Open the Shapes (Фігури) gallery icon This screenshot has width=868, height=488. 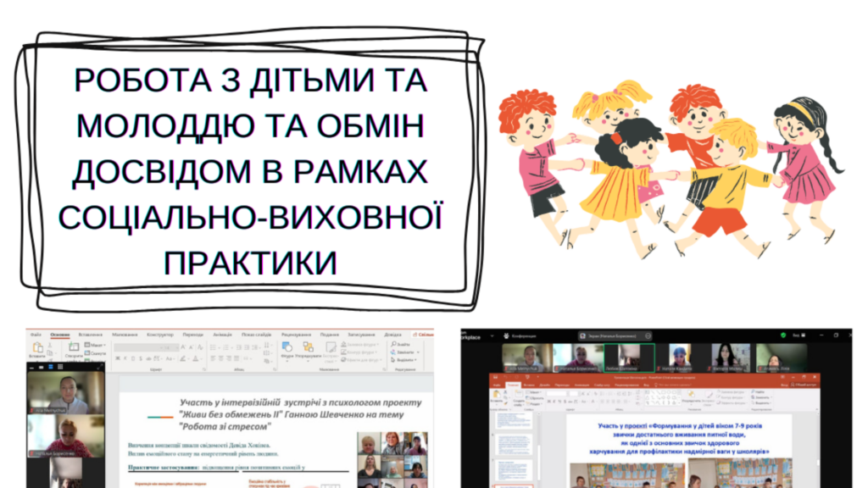click(x=287, y=348)
